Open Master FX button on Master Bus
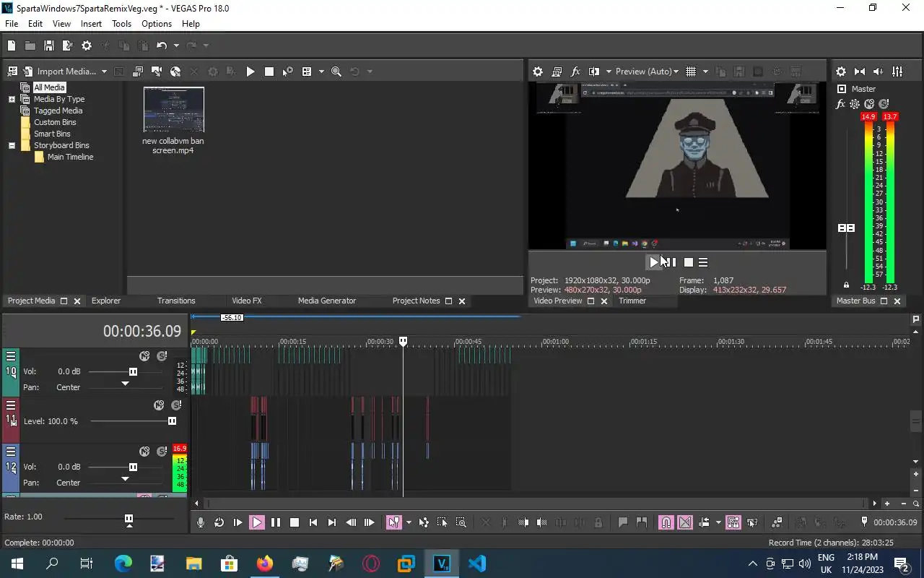 [840, 104]
